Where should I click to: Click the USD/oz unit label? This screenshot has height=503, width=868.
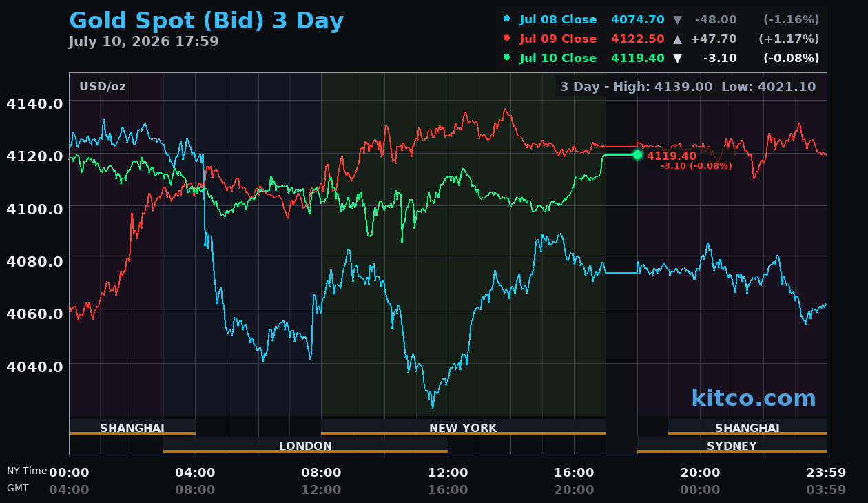coord(103,87)
